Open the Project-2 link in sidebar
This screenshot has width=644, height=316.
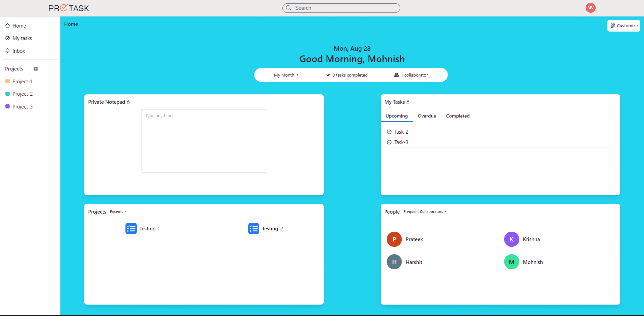coord(22,94)
